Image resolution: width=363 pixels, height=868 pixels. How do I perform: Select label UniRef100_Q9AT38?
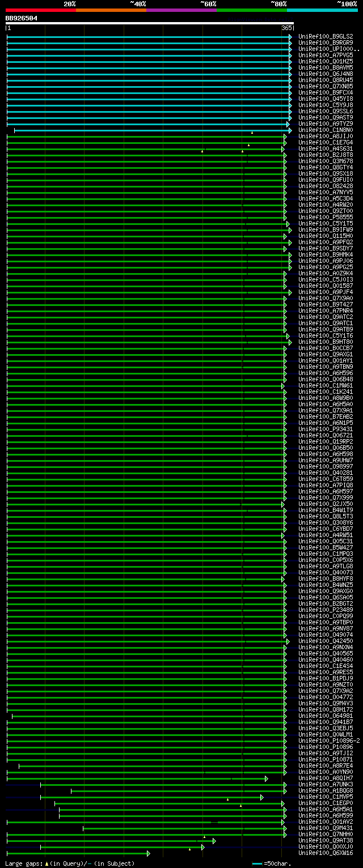326,840
